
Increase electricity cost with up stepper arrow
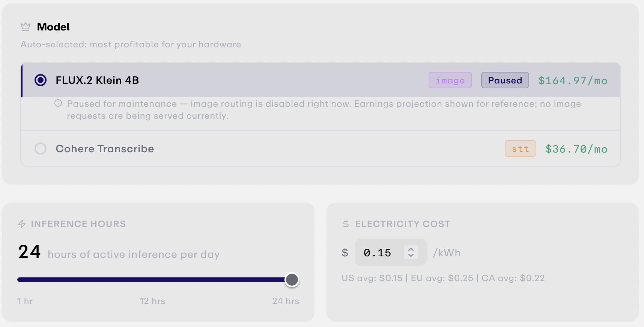pos(411,249)
